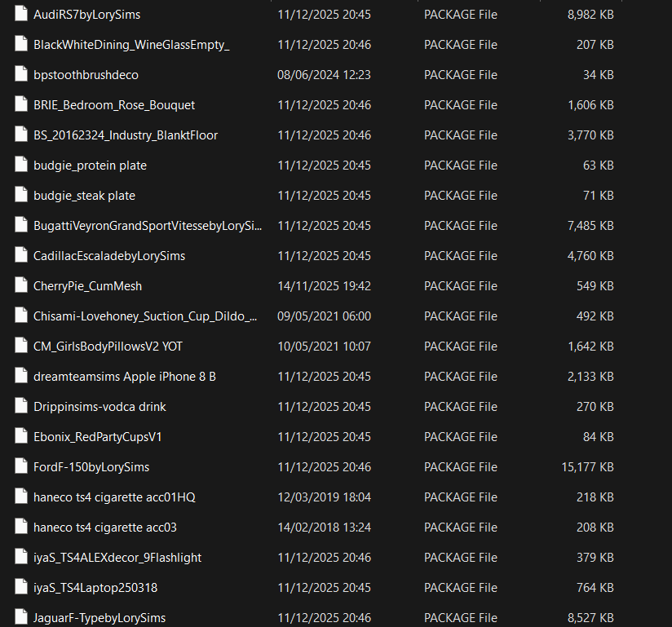Click the 207 KB size cell
The width and height of the screenshot is (672, 627).
(x=595, y=45)
